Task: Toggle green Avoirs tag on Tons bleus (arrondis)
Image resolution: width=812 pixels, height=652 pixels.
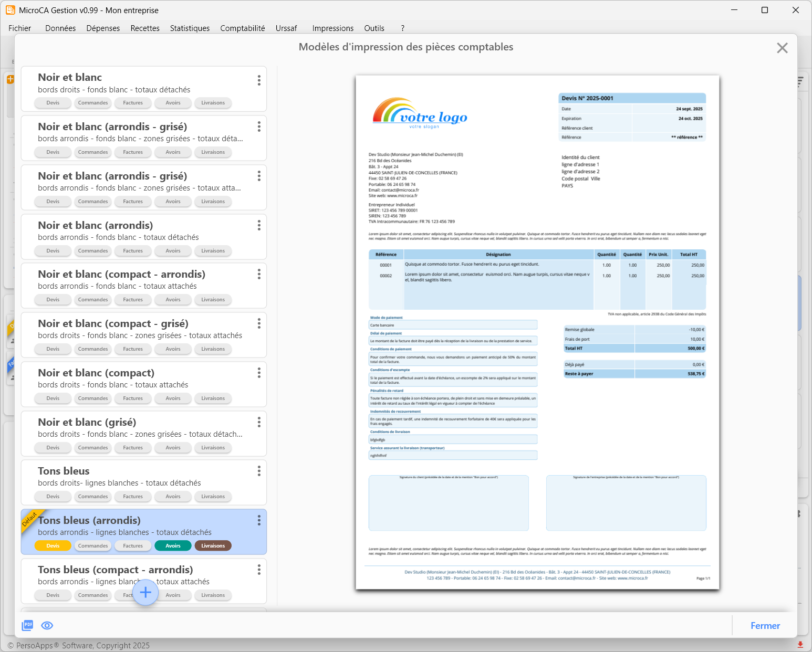Action: tap(173, 546)
